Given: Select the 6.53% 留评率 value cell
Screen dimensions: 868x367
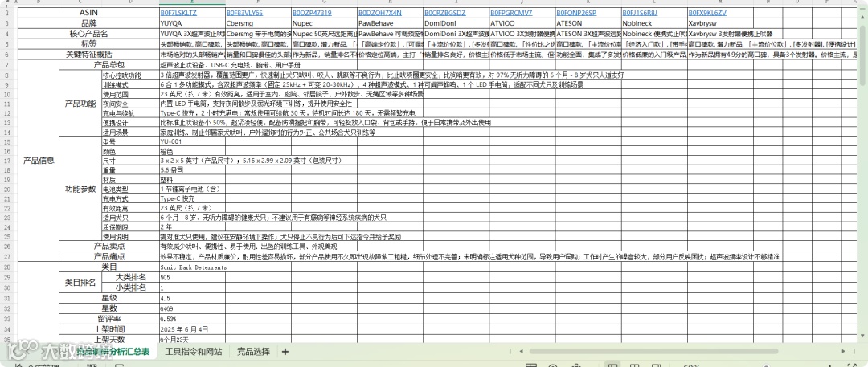Looking at the screenshot, I should [x=192, y=319].
